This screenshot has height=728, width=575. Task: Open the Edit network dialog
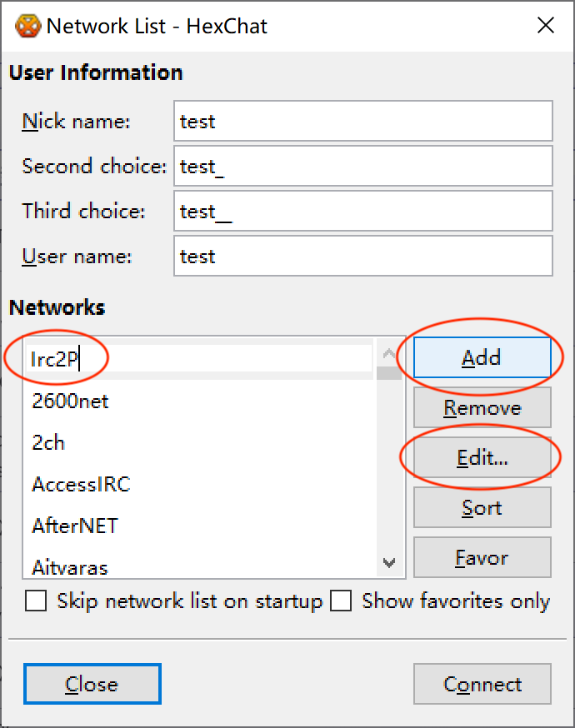click(x=482, y=457)
